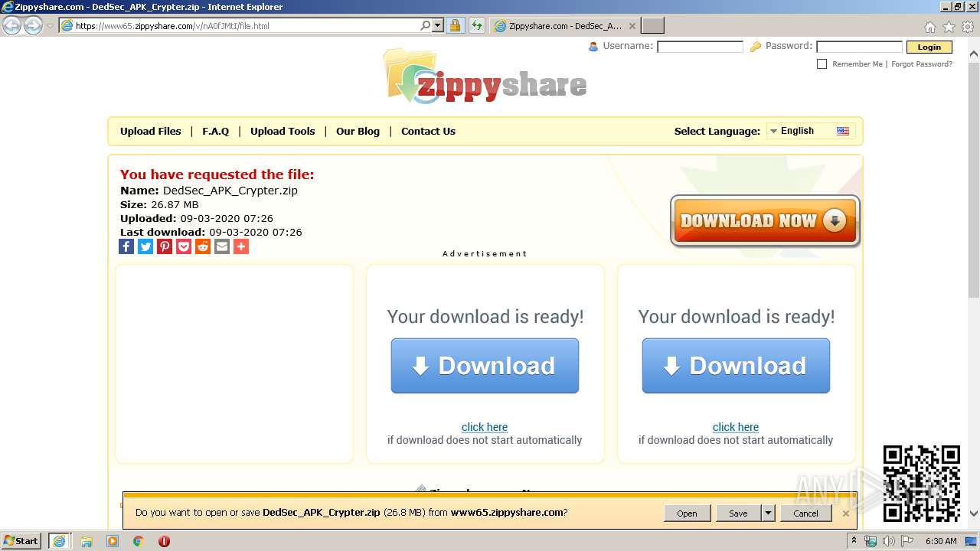Open the Upload Tools menu item
The image size is (980, 551).
pyautogui.click(x=283, y=131)
